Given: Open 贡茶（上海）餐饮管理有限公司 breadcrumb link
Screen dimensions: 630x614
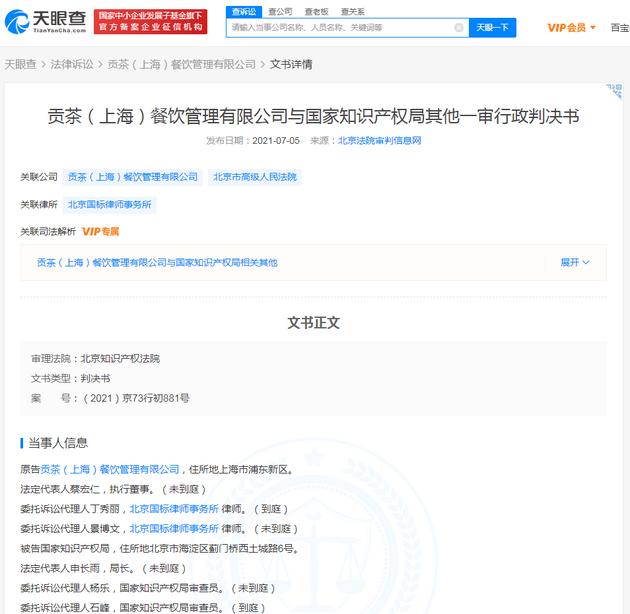Looking at the screenshot, I should (x=182, y=64).
